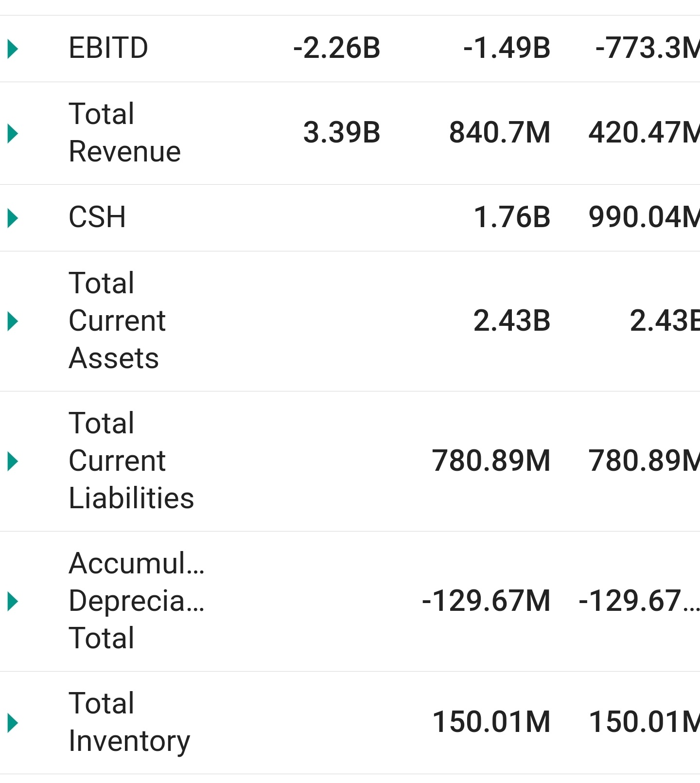Expand the Total Current Assets arrow
This screenshot has width=700, height=783.
(13, 321)
